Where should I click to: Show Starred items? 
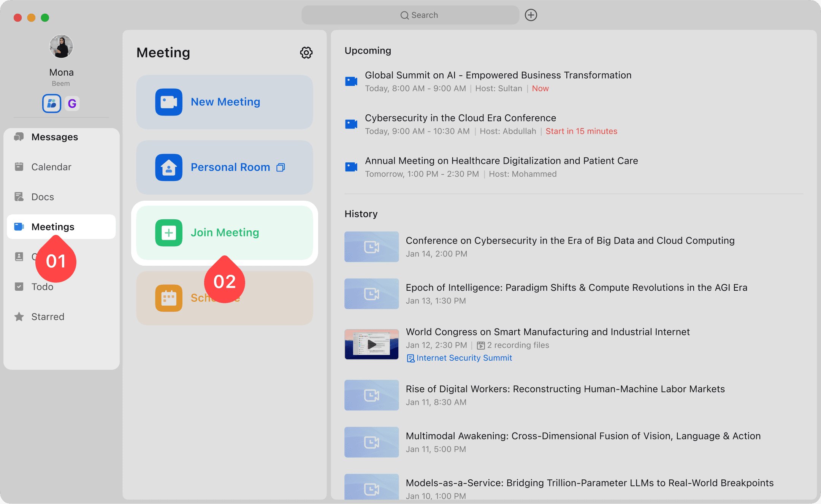click(48, 317)
